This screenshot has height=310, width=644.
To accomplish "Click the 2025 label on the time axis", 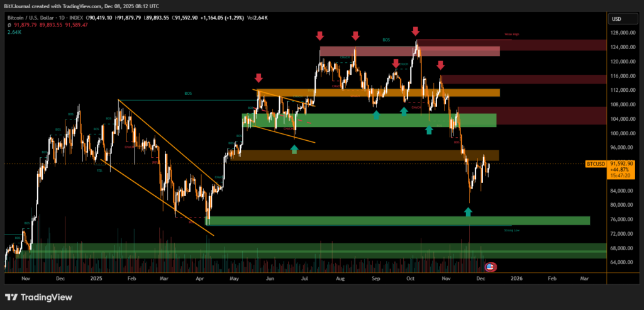I will coord(96,277).
